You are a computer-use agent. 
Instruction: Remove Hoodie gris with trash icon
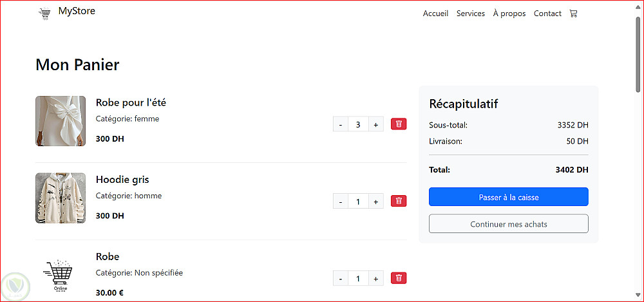(399, 202)
